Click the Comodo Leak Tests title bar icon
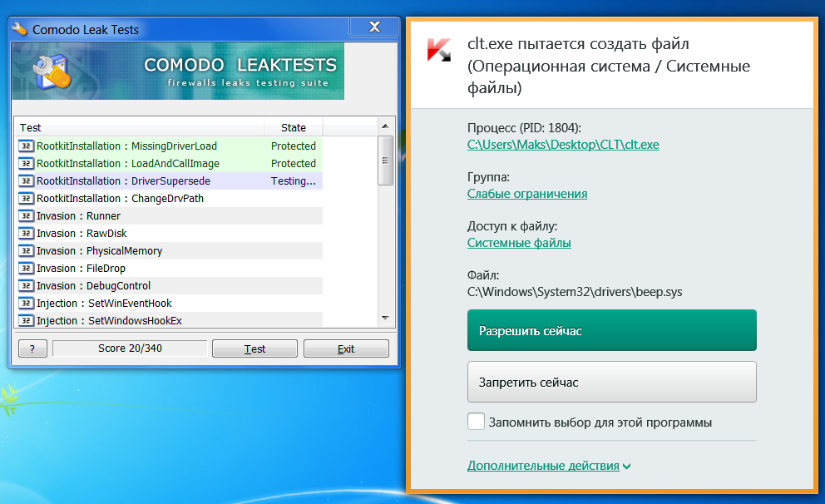Screen dimensions: 825x504 [19, 29]
